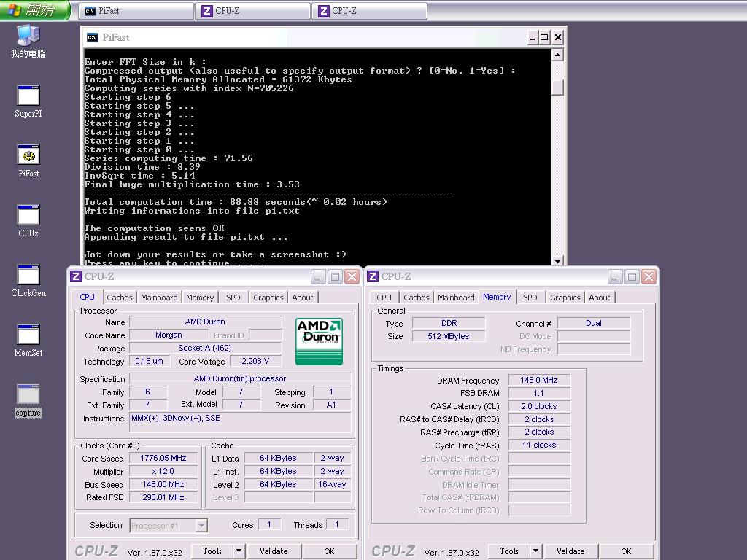Open the SuperPI desktop icon
The height and width of the screenshot is (560, 747).
(28, 101)
